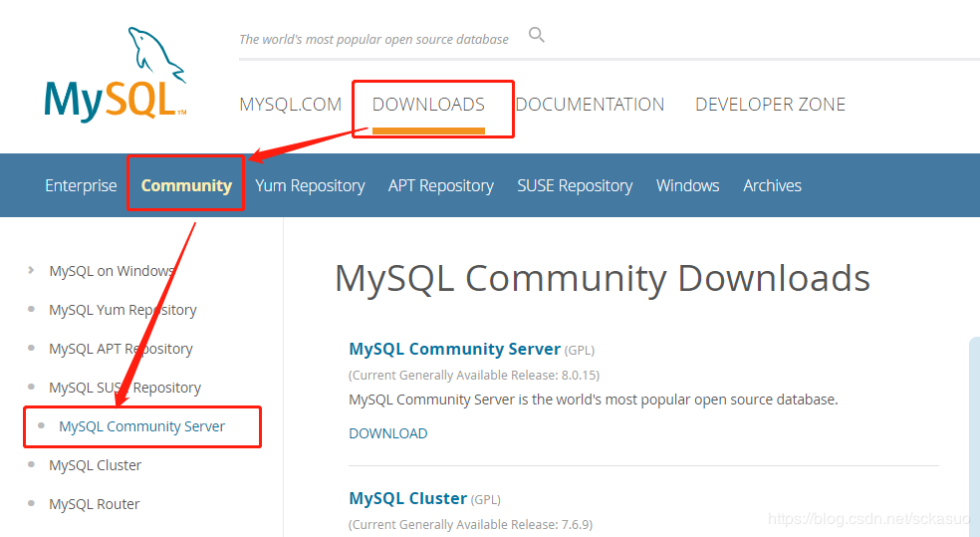This screenshot has width=980, height=537.
Task: Open the Yum Repository tab
Action: [x=310, y=185]
